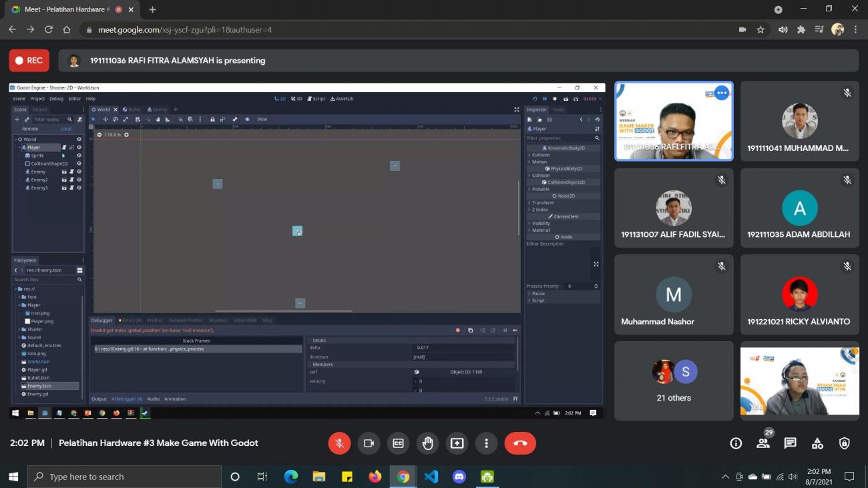Click the raise hand icon
The height and width of the screenshot is (488, 868).
pyautogui.click(x=427, y=443)
